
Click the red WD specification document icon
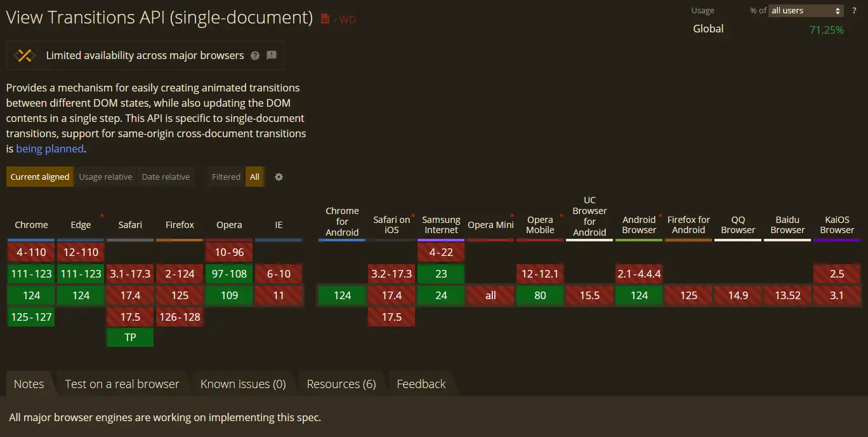(x=325, y=19)
